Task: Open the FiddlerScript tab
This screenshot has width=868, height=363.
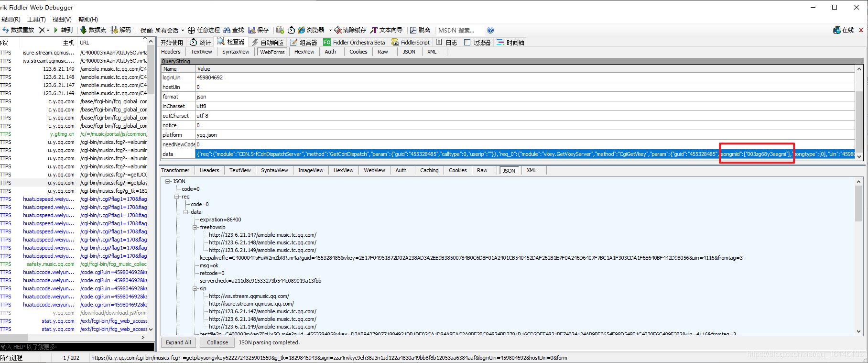Action: tap(411, 43)
